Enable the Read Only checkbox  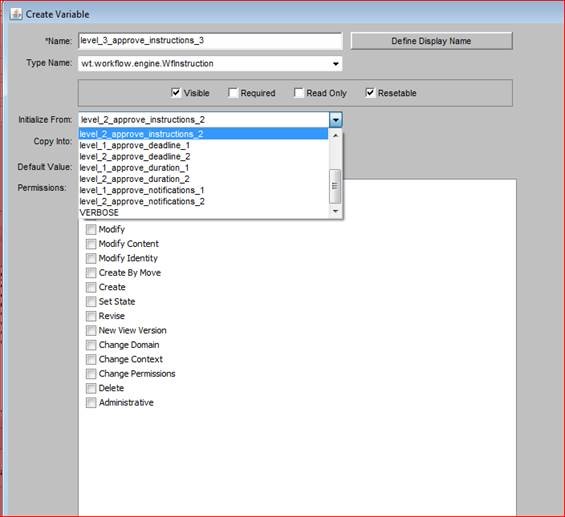coord(299,93)
